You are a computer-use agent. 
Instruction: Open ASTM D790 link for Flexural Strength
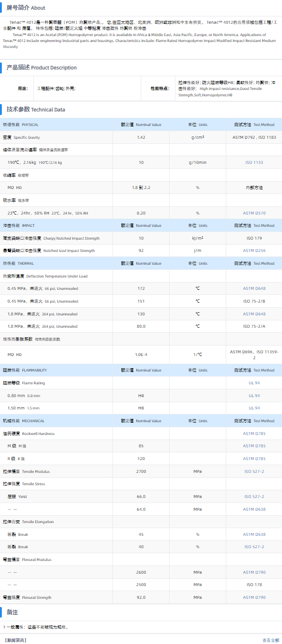click(254, 597)
